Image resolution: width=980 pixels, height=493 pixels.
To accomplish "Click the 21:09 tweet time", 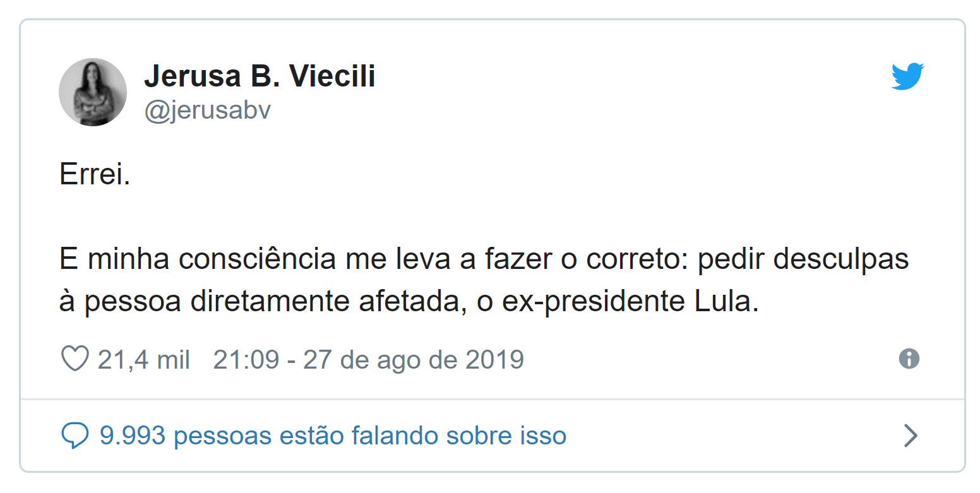I will [246, 360].
